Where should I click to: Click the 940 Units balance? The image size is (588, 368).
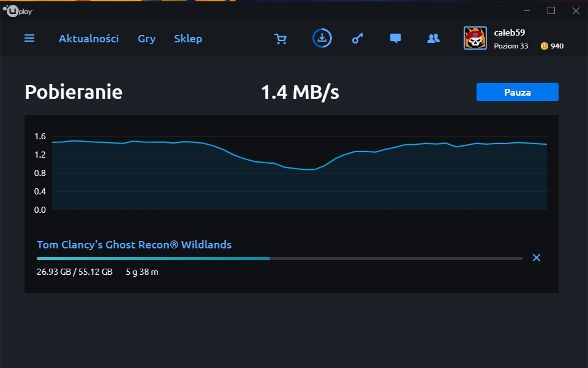point(557,46)
